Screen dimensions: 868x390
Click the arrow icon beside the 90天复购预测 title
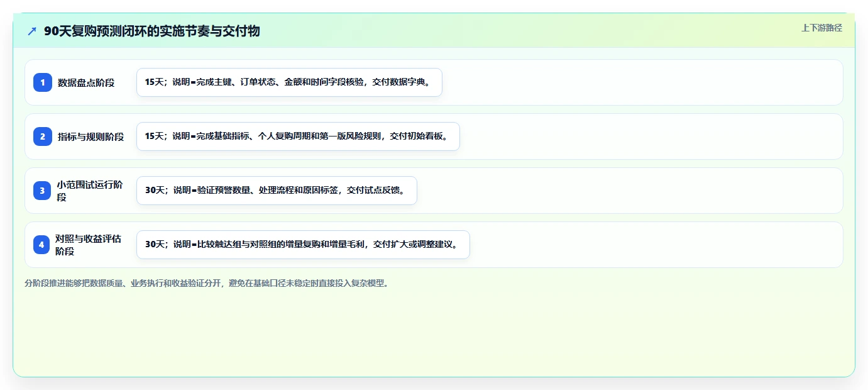(x=32, y=31)
